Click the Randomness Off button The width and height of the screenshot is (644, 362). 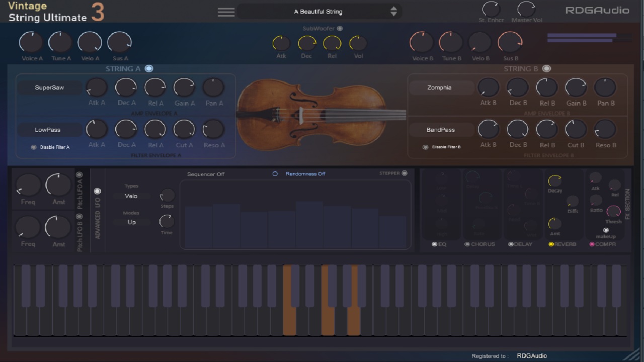click(305, 174)
